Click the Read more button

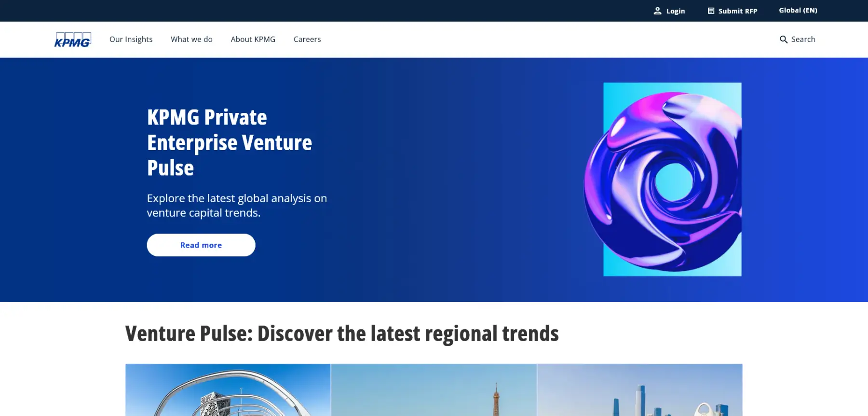click(x=201, y=245)
